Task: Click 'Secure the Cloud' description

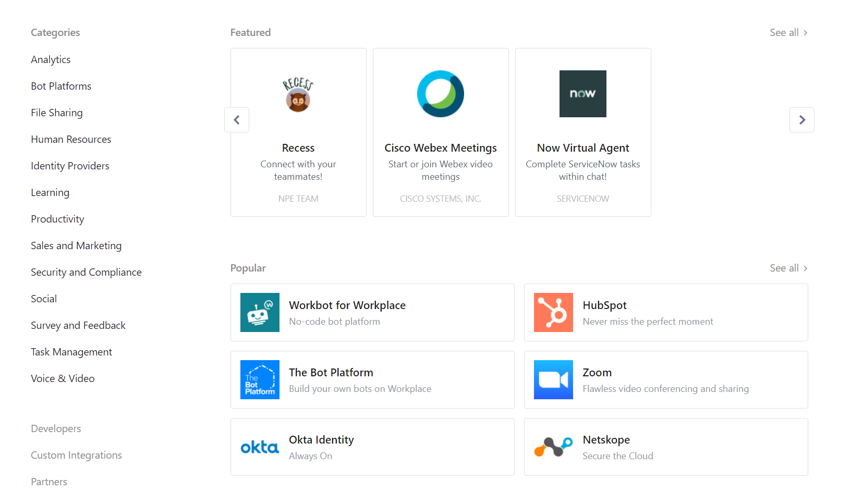Action: (617, 456)
